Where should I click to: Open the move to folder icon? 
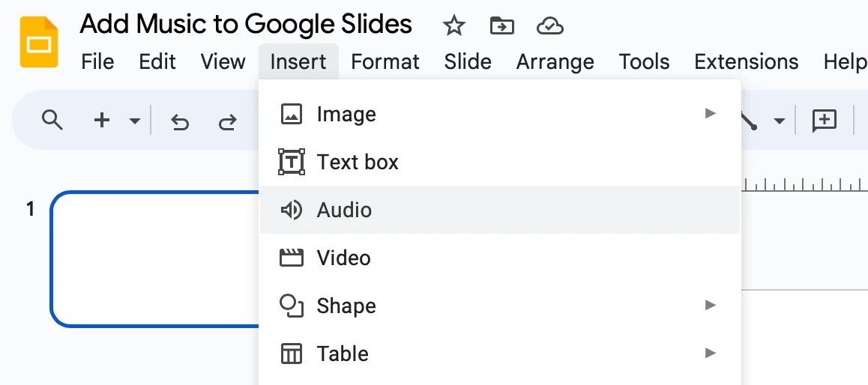502,26
